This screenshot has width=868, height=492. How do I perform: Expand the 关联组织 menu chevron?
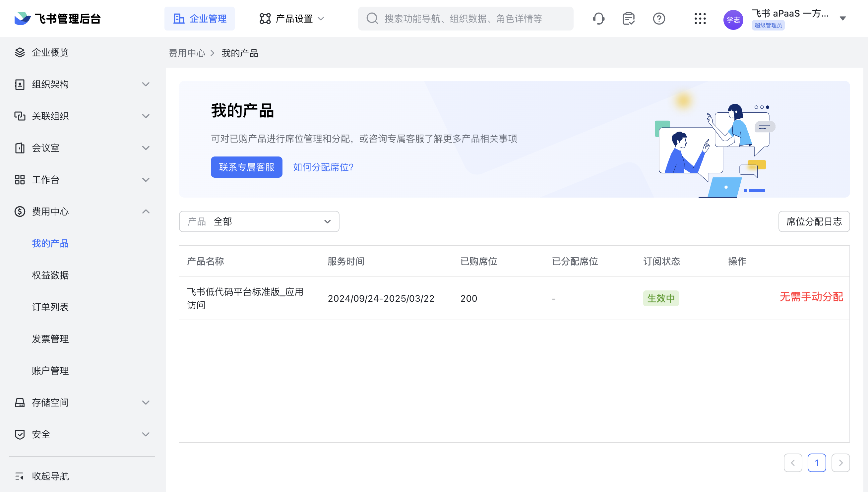click(146, 116)
